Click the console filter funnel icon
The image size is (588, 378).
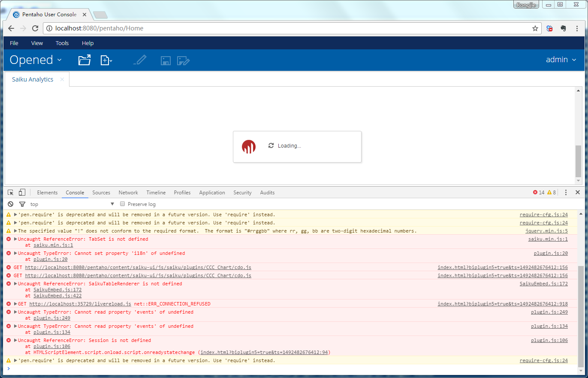22,204
